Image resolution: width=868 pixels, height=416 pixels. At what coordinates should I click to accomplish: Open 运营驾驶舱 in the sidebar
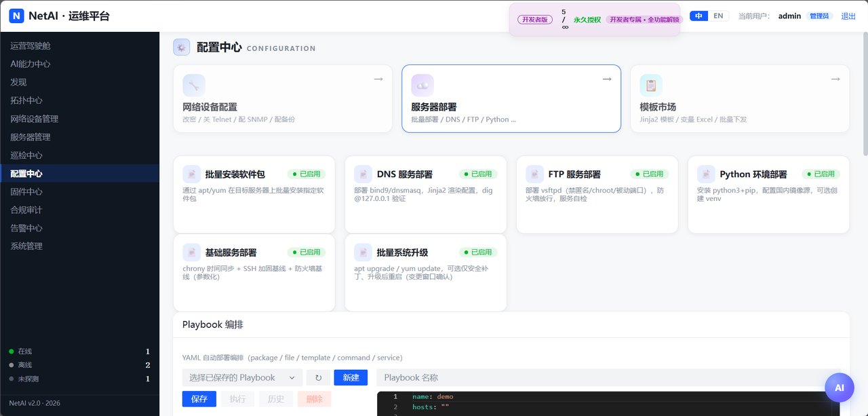point(79,45)
